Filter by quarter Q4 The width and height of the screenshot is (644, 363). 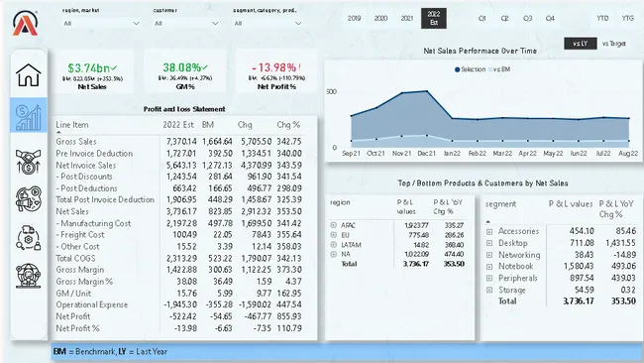(550, 18)
